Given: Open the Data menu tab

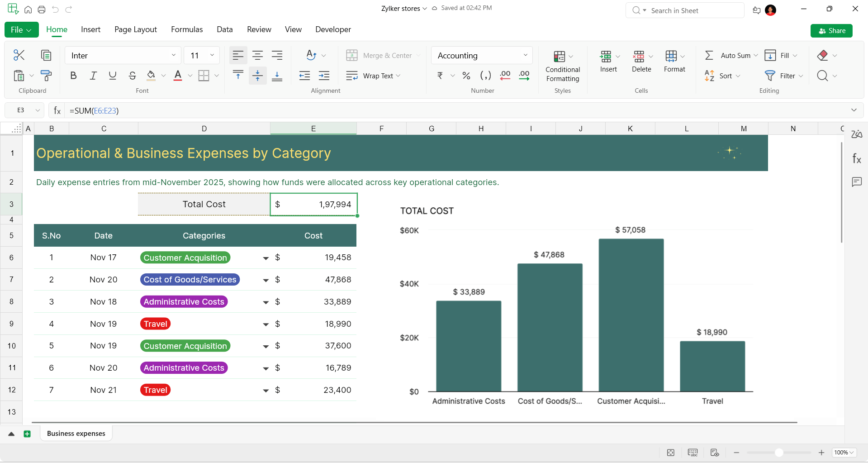Looking at the screenshot, I should point(225,29).
